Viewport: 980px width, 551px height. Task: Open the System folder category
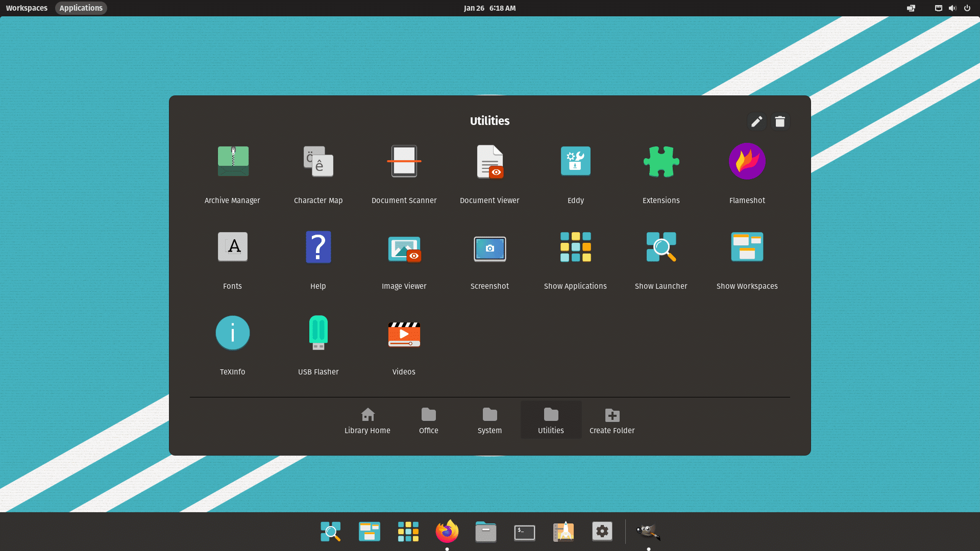(489, 419)
